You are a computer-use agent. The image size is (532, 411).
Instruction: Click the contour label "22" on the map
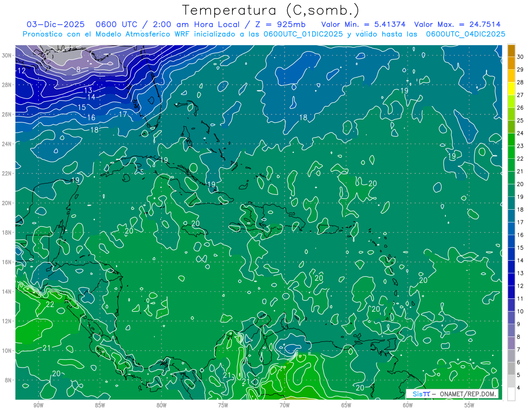click(50, 305)
